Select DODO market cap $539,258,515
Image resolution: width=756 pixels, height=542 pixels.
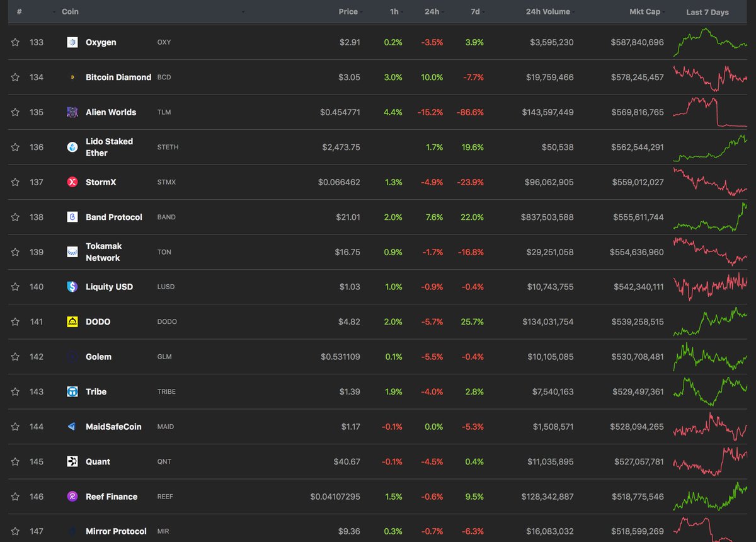pos(638,322)
